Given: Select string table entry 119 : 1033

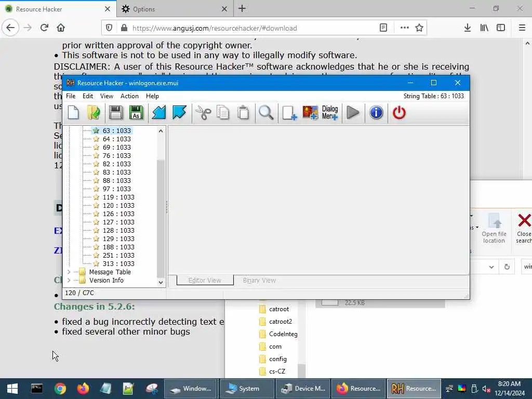Looking at the screenshot, I should 118,197.
